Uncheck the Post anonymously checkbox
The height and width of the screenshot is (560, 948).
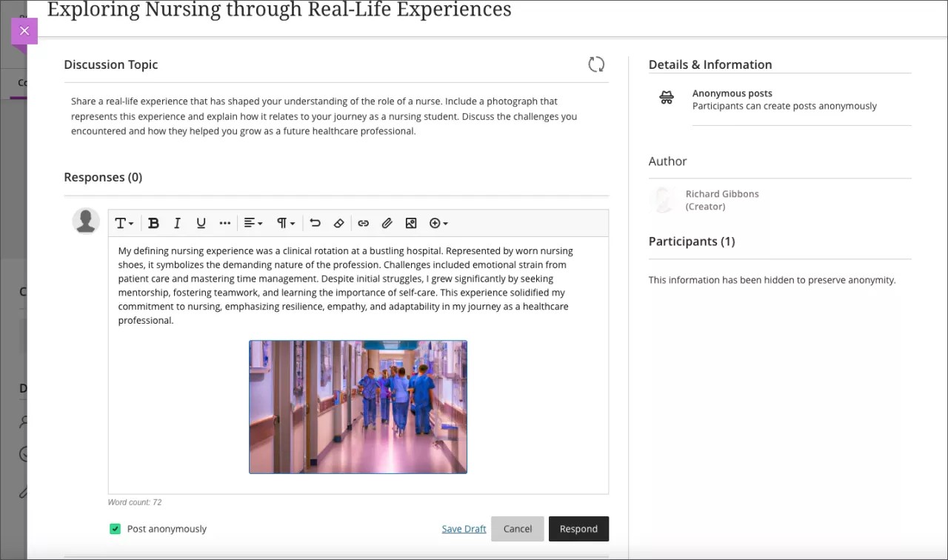pos(115,528)
